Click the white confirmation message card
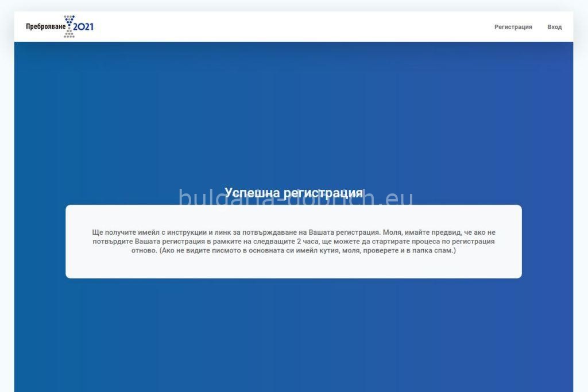 click(x=293, y=242)
